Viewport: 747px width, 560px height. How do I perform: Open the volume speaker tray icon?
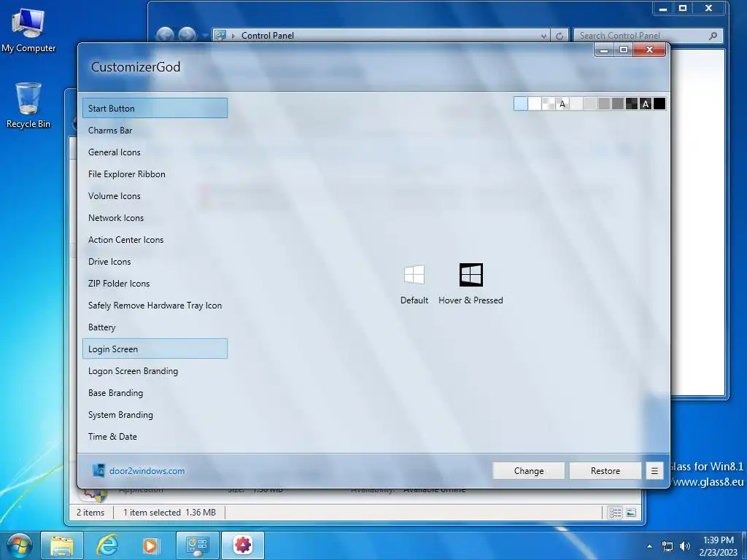pyautogui.click(x=685, y=546)
